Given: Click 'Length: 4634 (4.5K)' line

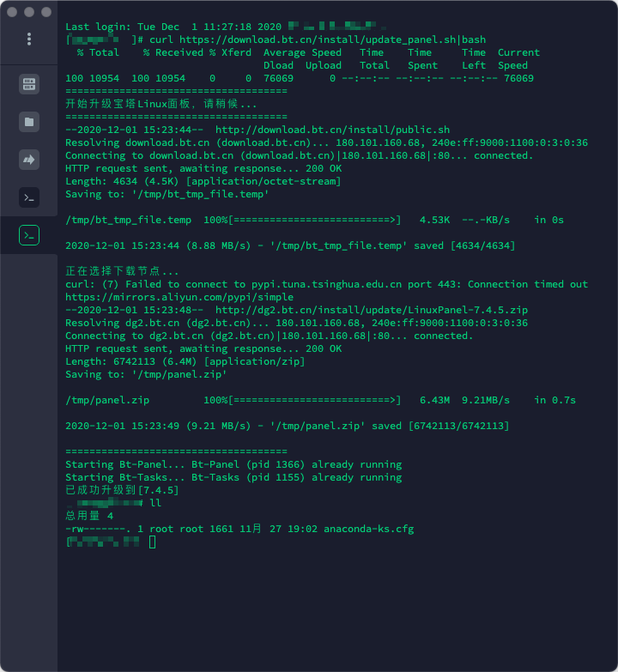Looking at the screenshot, I should point(203,181).
